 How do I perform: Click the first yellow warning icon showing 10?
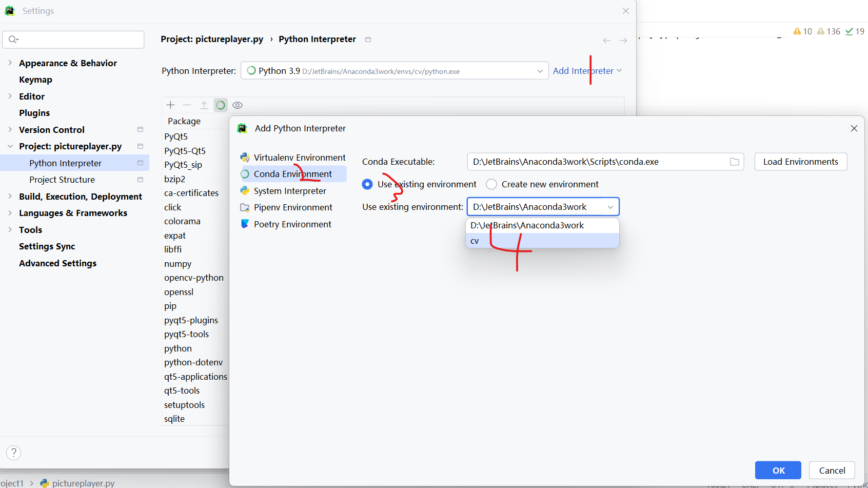(797, 31)
